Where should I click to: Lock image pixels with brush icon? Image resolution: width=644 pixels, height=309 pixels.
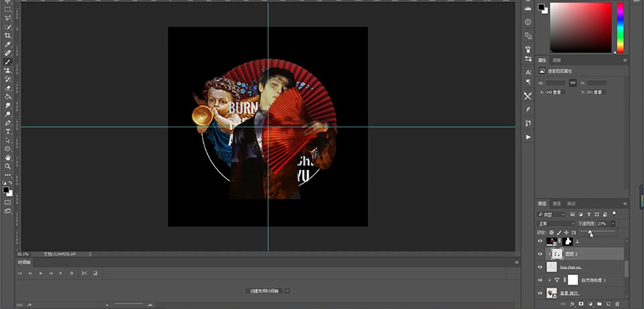[x=559, y=232]
